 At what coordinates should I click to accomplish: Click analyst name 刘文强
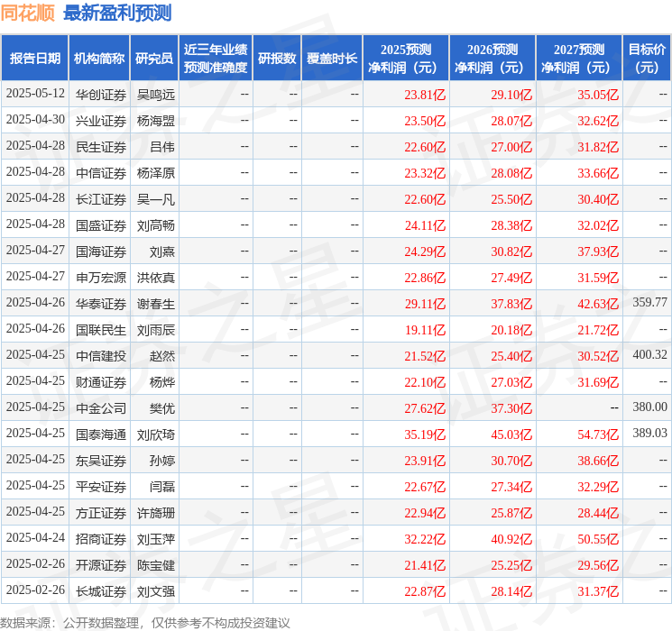tap(155, 591)
